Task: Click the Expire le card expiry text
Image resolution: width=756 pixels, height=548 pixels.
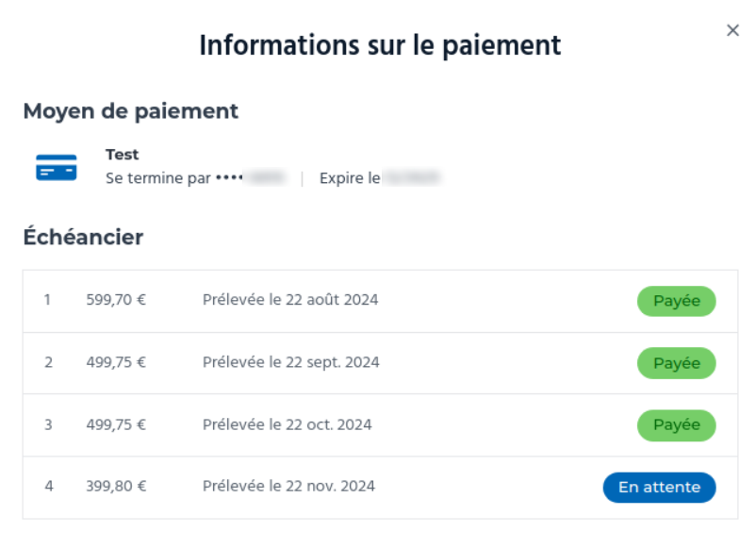Action: (380, 178)
